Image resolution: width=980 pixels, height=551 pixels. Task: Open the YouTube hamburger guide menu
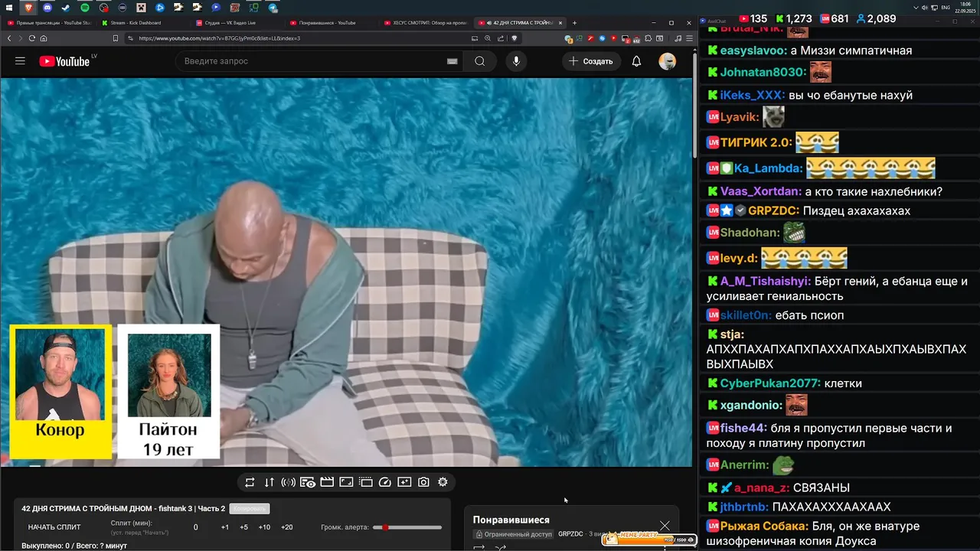[x=20, y=61]
